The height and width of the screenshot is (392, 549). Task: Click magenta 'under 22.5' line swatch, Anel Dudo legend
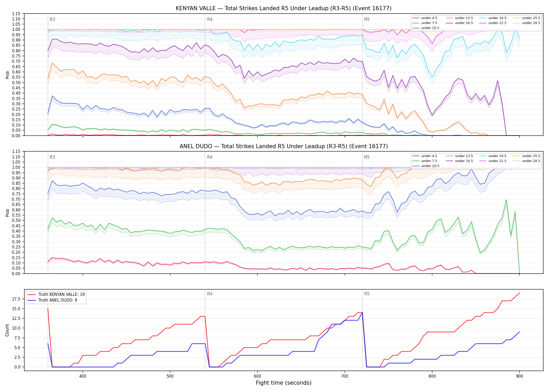(483, 161)
